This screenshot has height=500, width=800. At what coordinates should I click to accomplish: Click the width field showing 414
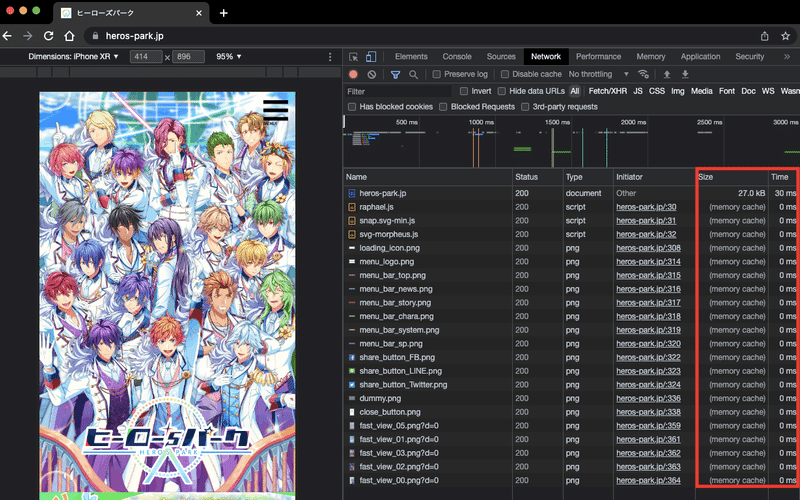coord(146,57)
